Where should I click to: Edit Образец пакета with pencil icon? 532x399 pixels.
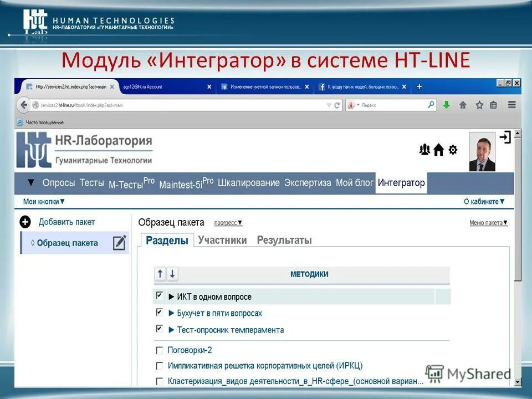coord(119,243)
